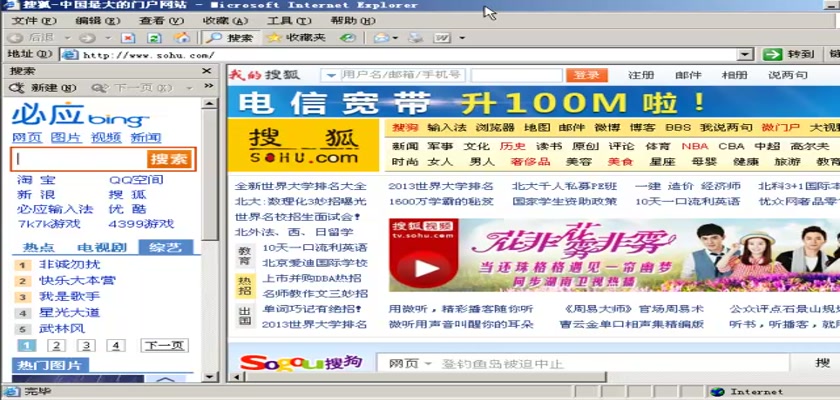Open the 淘宝 quick link
840x400 pixels.
point(36,180)
